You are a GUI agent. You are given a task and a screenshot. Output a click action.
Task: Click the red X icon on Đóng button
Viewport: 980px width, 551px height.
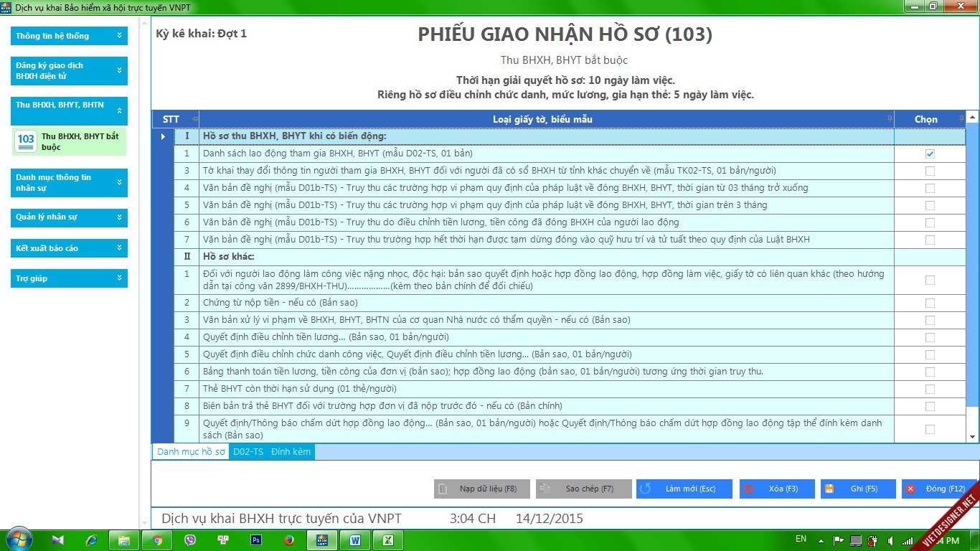pos(911,489)
